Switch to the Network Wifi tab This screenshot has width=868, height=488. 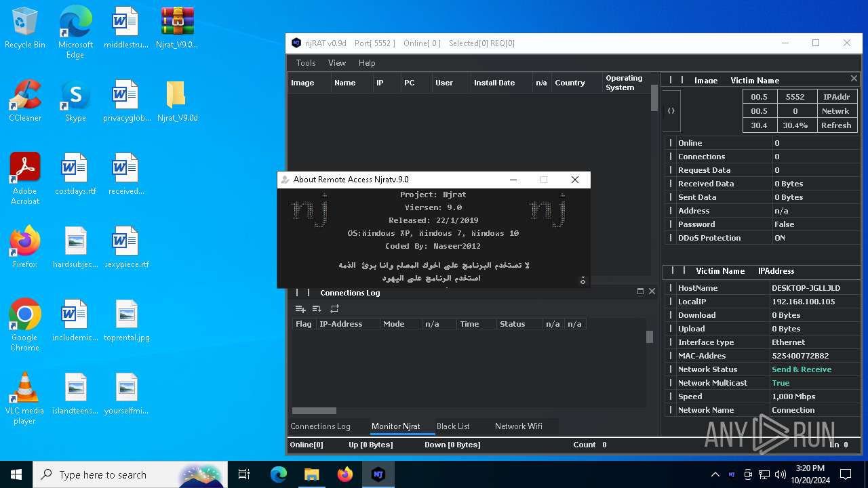point(519,426)
